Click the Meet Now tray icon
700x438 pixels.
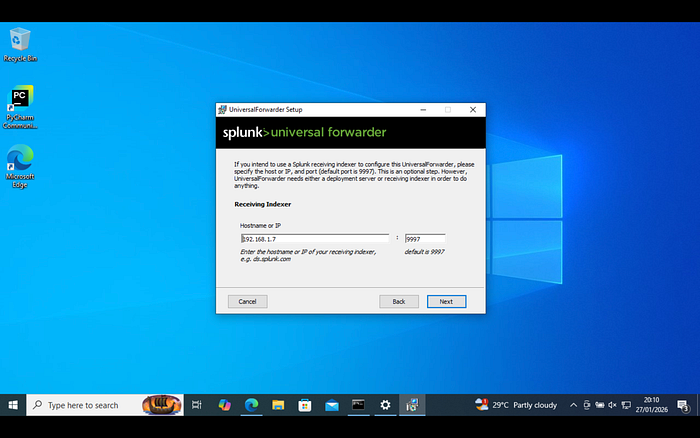tap(587, 405)
